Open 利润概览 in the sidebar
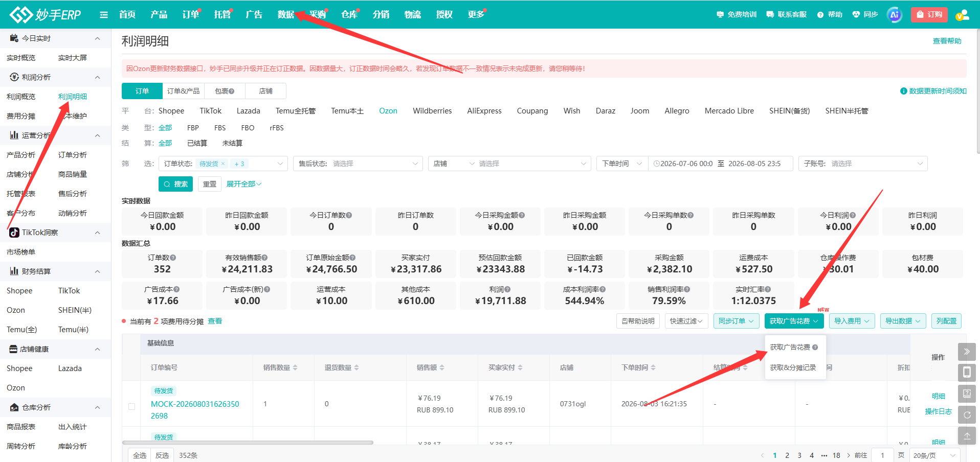This screenshot has width=980, height=462. tap(21, 97)
